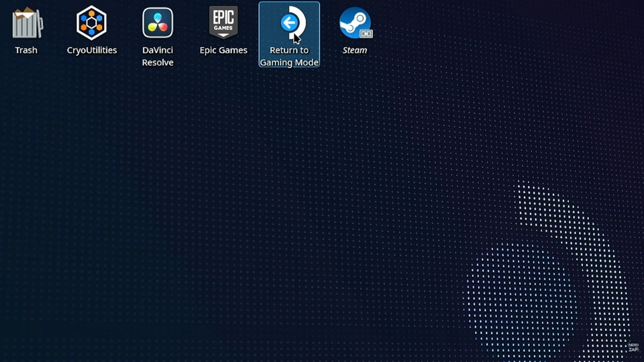
Task: Launch CryoUtilities via its hexagon icon
Action: [x=91, y=23]
